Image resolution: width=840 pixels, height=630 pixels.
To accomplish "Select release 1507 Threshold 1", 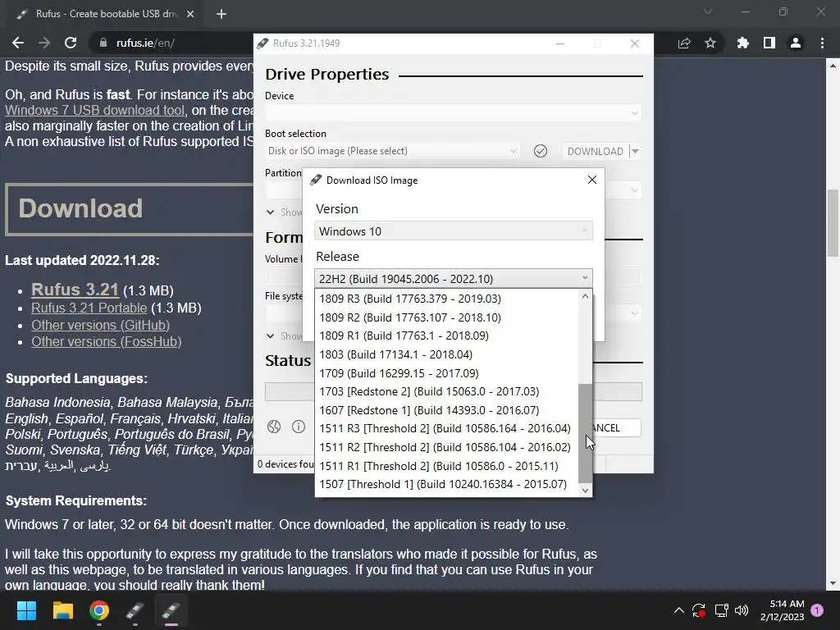I will point(446,484).
